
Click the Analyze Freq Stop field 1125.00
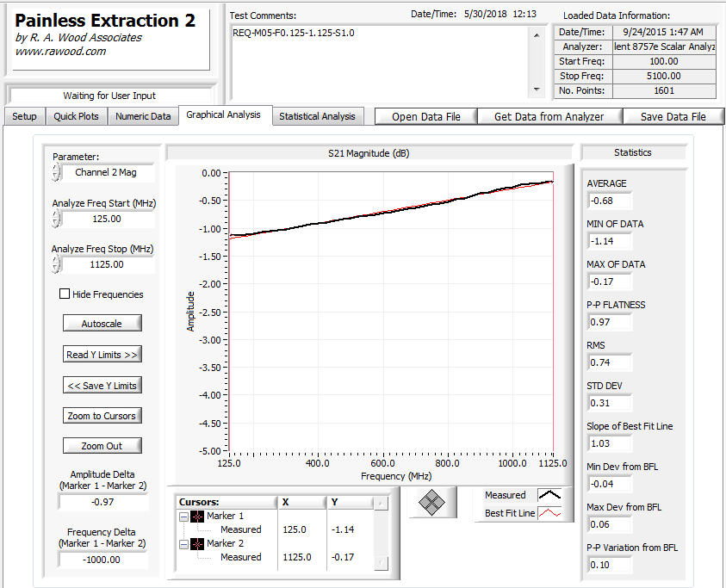pos(108,264)
